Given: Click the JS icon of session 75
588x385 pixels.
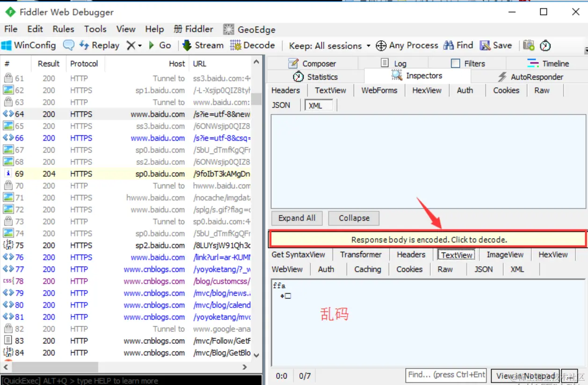Looking at the screenshot, I should point(8,245).
